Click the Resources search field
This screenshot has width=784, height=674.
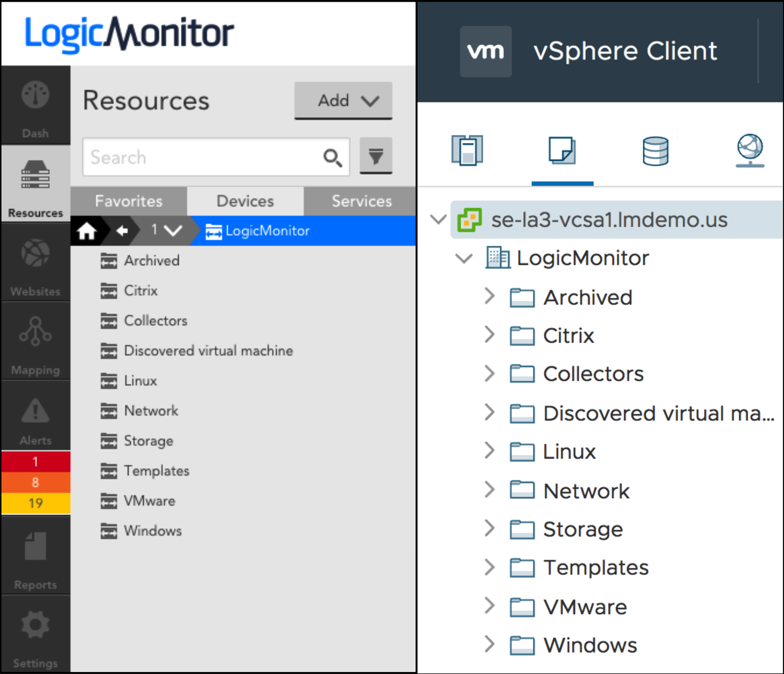[216, 157]
